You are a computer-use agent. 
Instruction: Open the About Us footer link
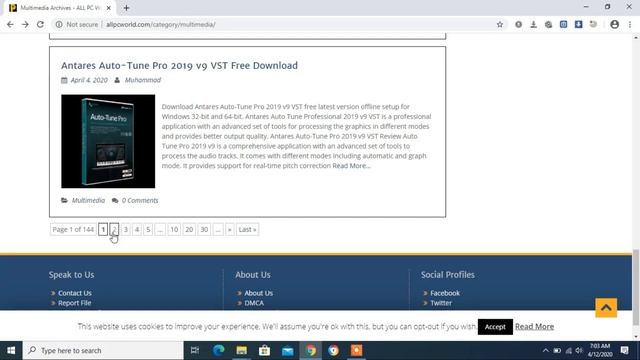click(x=258, y=293)
